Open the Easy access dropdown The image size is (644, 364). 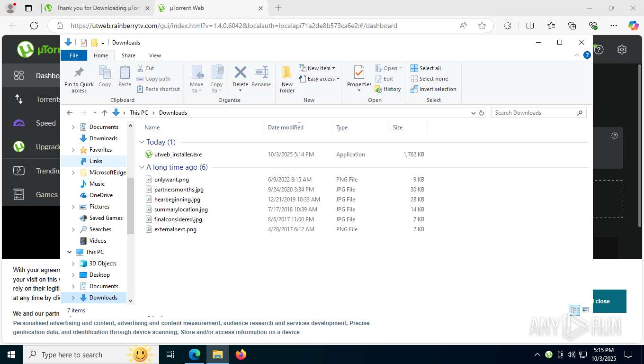pos(319,79)
